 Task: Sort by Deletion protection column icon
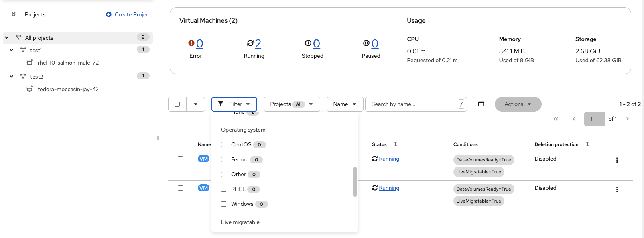click(x=587, y=144)
